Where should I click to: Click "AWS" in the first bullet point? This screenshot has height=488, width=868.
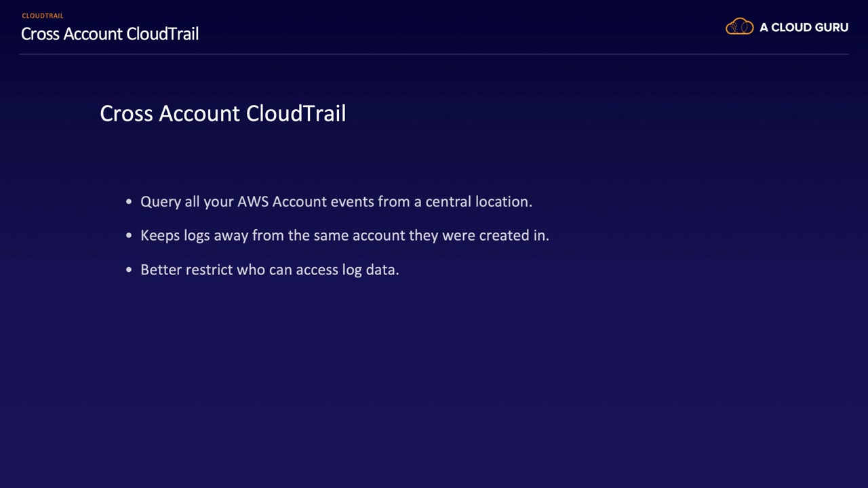[253, 202]
